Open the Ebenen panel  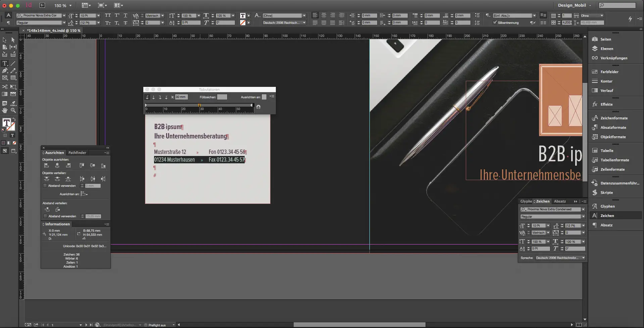point(606,49)
